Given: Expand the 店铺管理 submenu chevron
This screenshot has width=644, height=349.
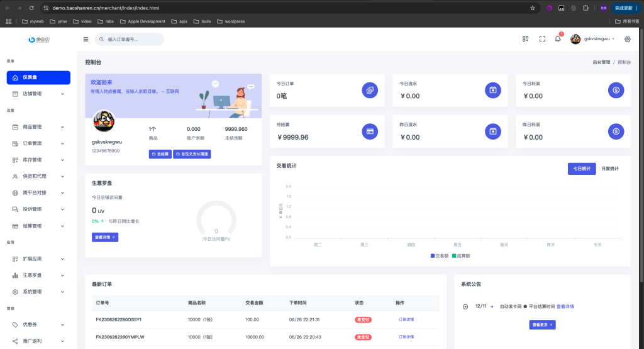Looking at the screenshot, I should tap(62, 94).
